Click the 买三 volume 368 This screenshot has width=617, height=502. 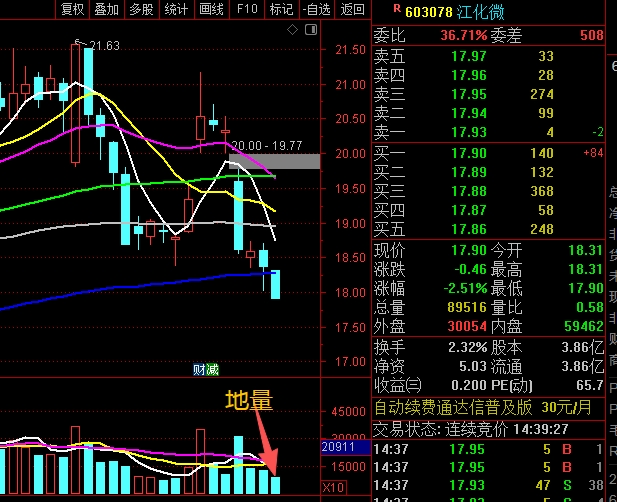click(542, 191)
